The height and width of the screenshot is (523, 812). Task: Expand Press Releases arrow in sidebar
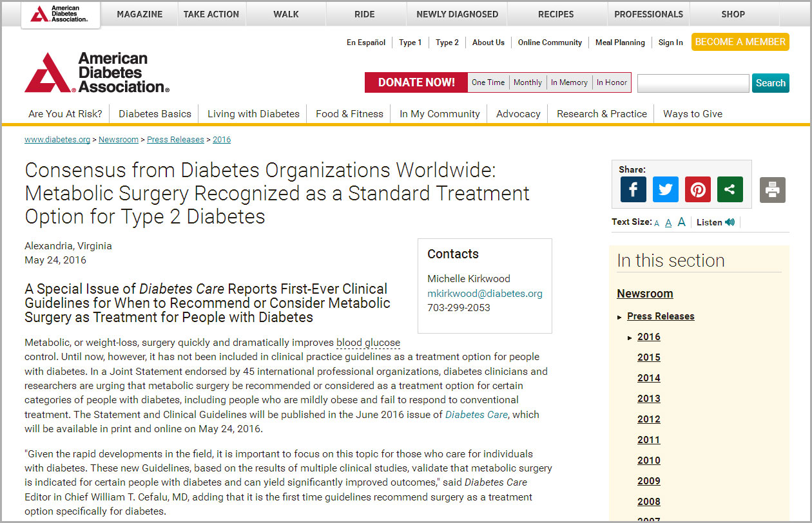coord(620,317)
